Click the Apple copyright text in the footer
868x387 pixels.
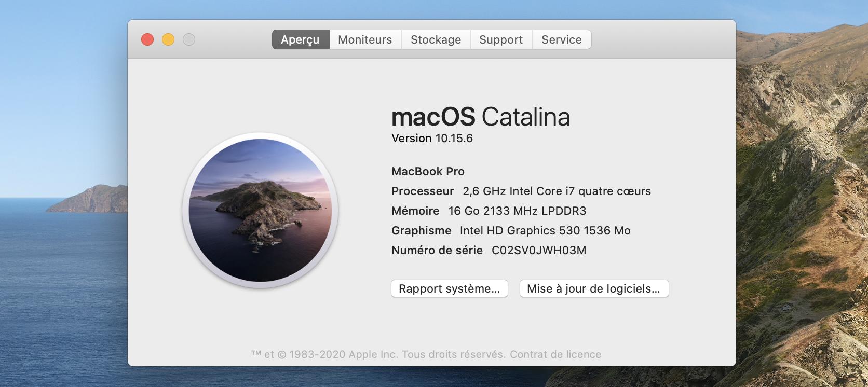tap(378, 354)
